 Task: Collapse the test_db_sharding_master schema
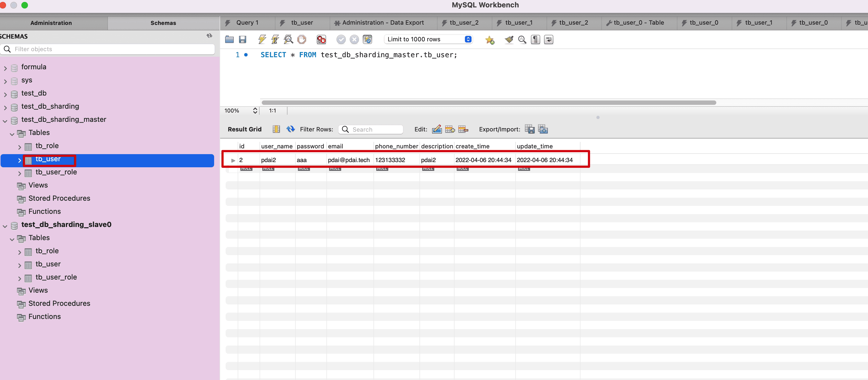pyautogui.click(x=5, y=121)
